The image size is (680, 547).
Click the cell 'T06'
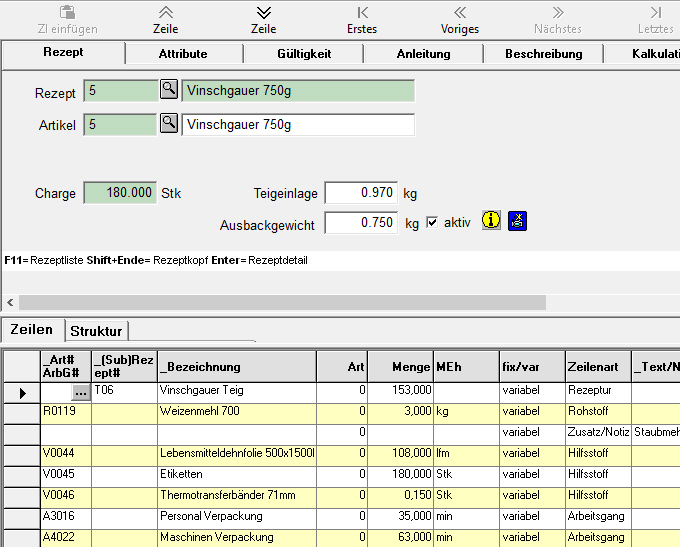click(x=124, y=393)
